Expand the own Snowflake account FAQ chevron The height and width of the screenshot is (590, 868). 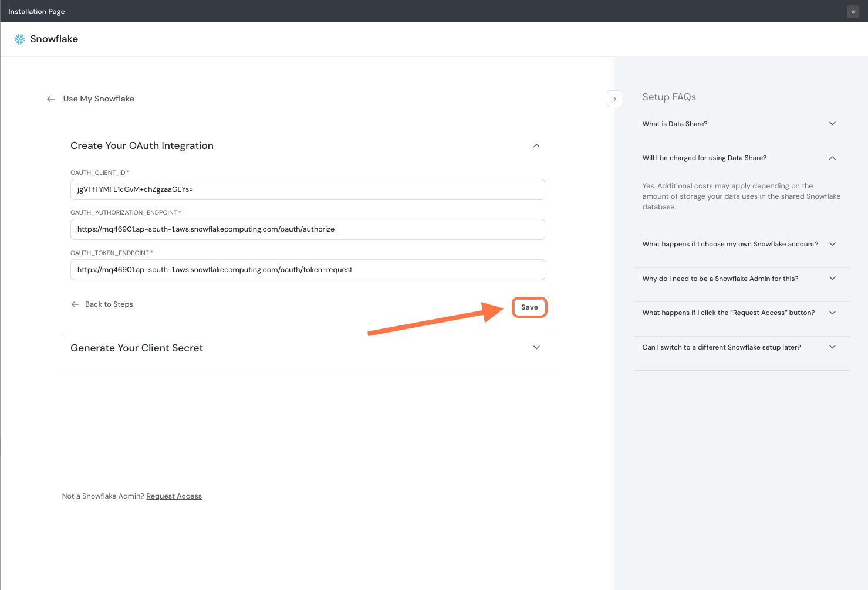pos(832,244)
